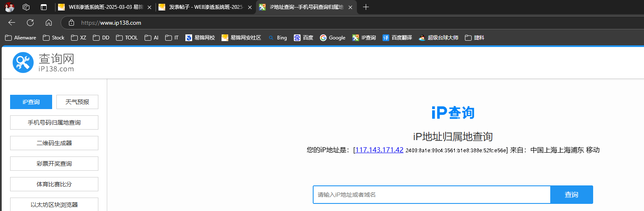Open the IT bookmark folder
644x211 pixels.
pyautogui.click(x=172, y=38)
